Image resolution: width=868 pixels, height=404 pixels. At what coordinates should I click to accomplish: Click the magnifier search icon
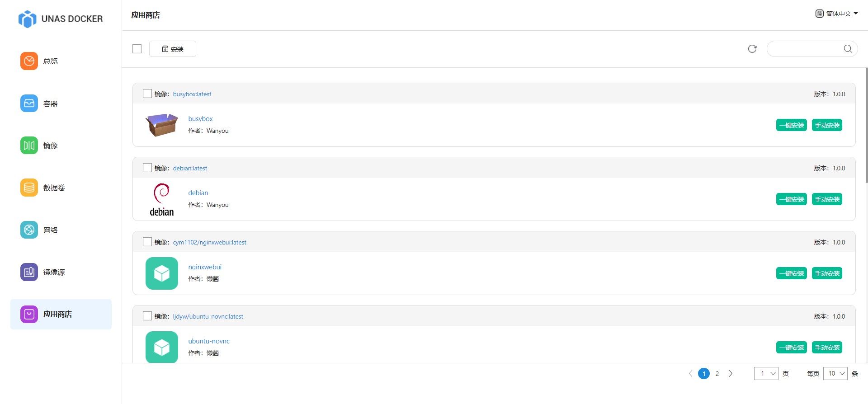(x=848, y=49)
